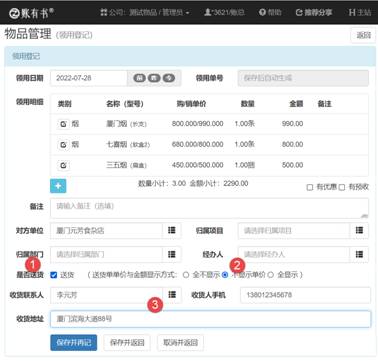The width and height of the screenshot is (378, 361).
Task: Click the 990.00 amount in 厦门烟 row
Action: click(x=292, y=124)
